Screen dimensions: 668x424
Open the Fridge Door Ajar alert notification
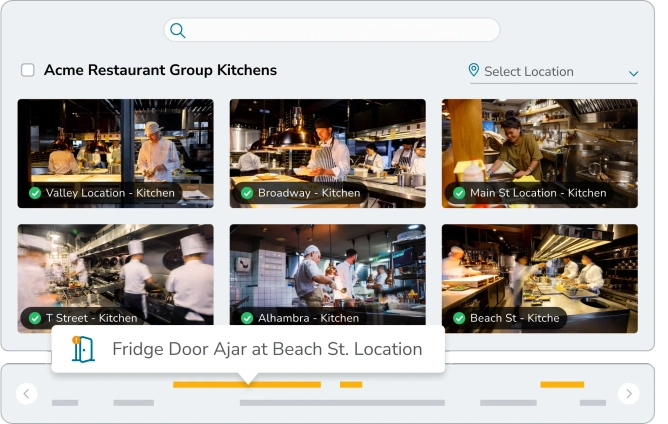pyautogui.click(x=265, y=349)
